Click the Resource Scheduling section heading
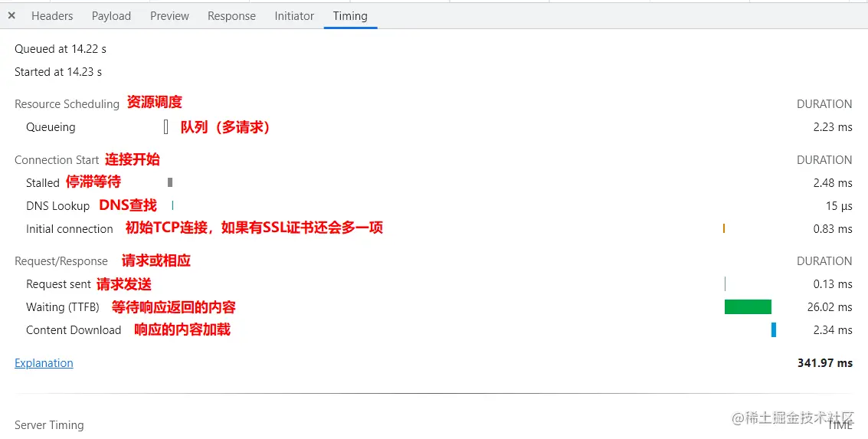Viewport: 868px width, 439px height. [67, 104]
